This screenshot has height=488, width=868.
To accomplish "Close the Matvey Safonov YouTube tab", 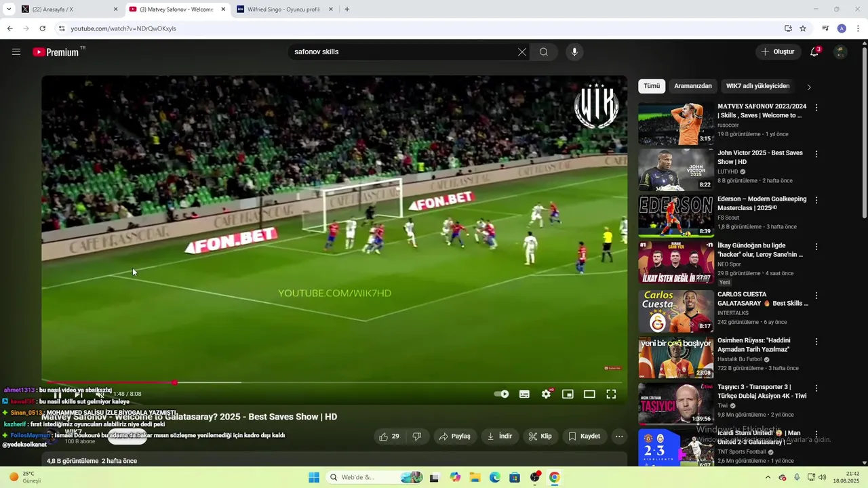I will coord(223,9).
